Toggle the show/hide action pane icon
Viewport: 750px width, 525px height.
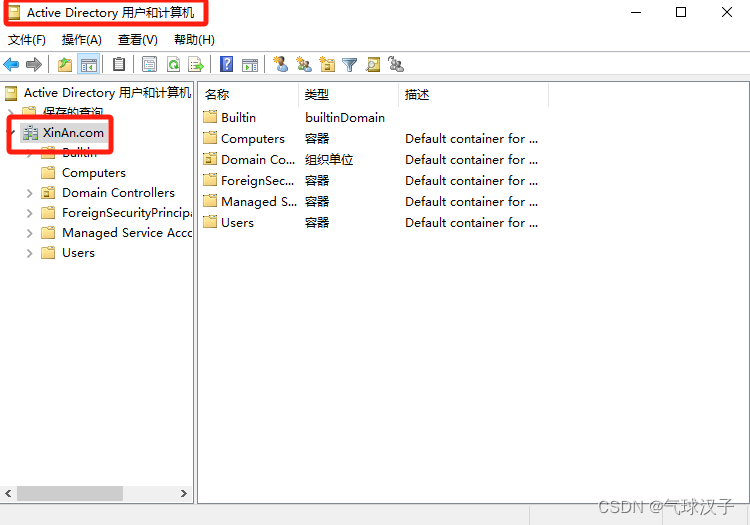[x=250, y=65]
